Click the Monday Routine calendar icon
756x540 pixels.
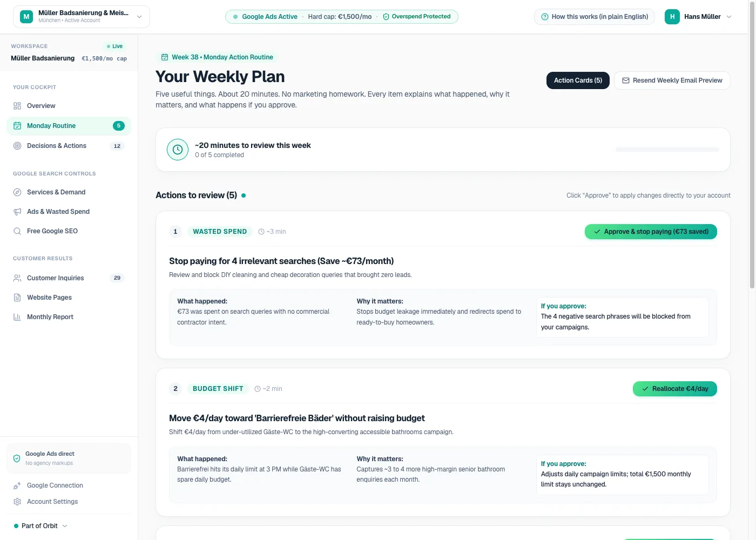pyautogui.click(x=17, y=126)
